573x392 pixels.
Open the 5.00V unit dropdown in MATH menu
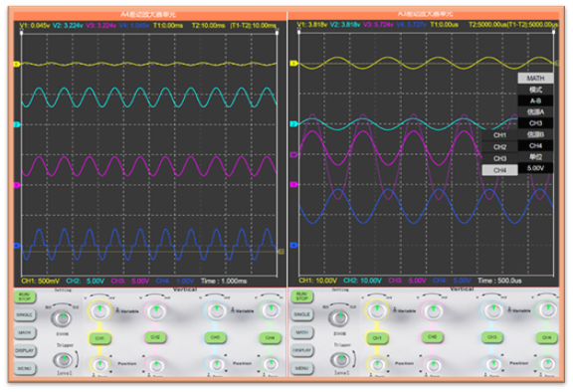pos(535,168)
